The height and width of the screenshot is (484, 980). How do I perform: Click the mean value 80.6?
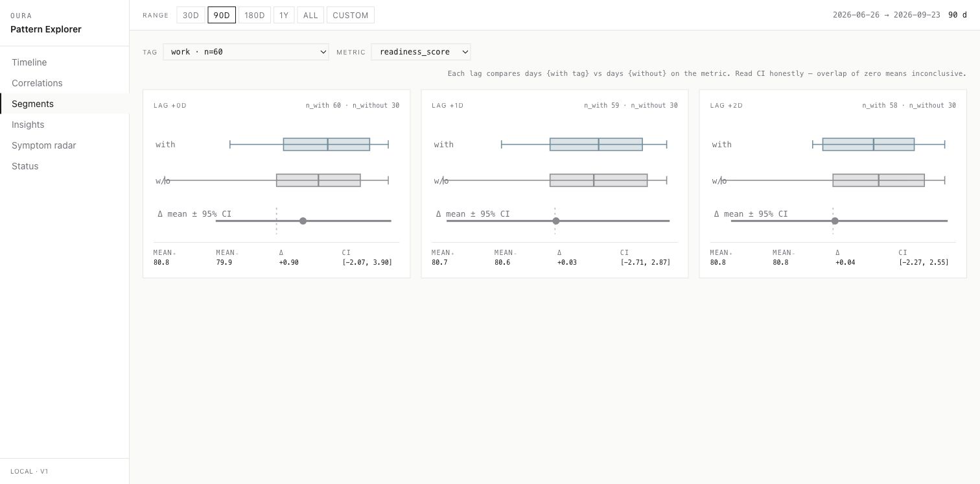point(502,263)
